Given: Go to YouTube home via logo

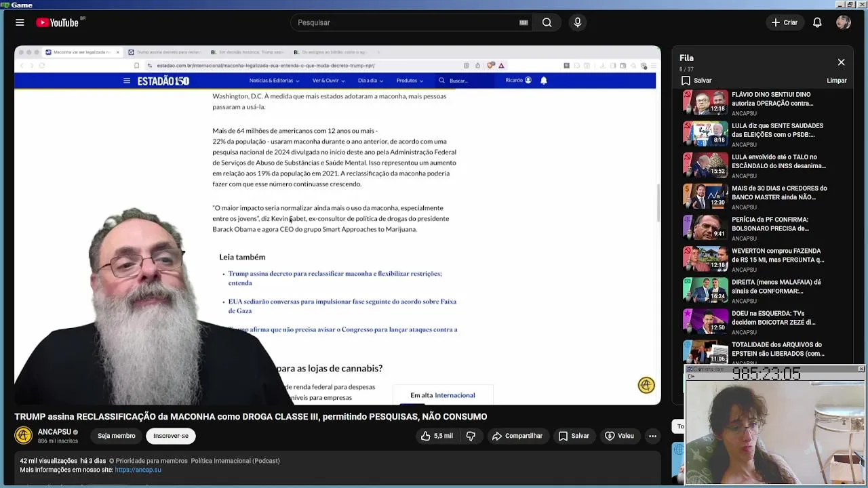Looking at the screenshot, I should tap(58, 22).
